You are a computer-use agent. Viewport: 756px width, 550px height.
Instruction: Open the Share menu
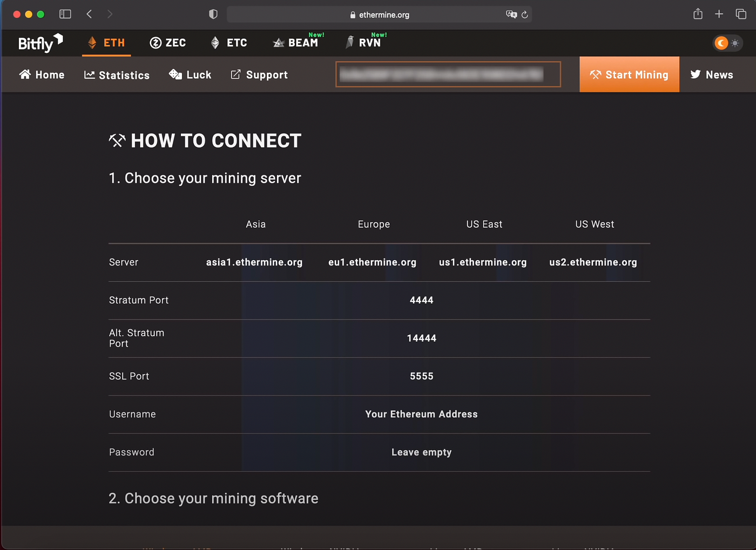pyautogui.click(x=698, y=14)
